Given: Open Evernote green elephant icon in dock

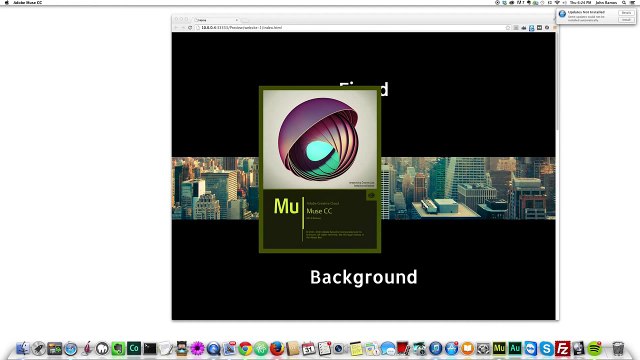Looking at the screenshot, I should [x=118, y=348].
